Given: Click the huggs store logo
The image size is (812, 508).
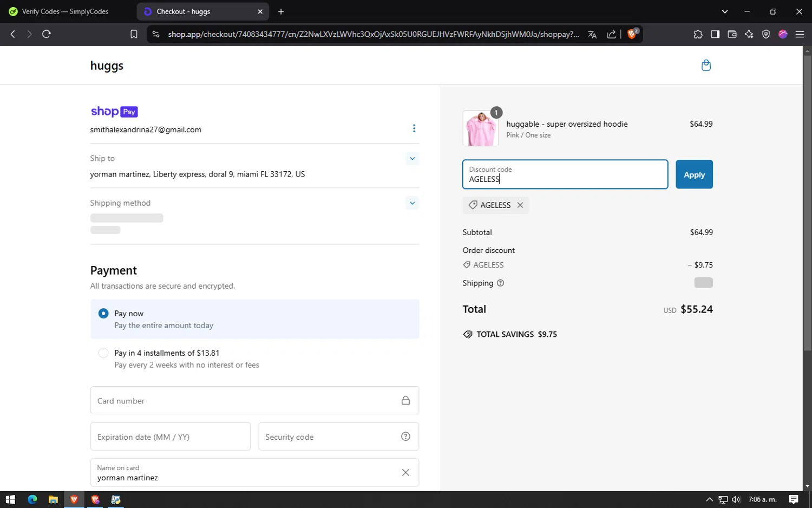Looking at the screenshot, I should [x=107, y=66].
